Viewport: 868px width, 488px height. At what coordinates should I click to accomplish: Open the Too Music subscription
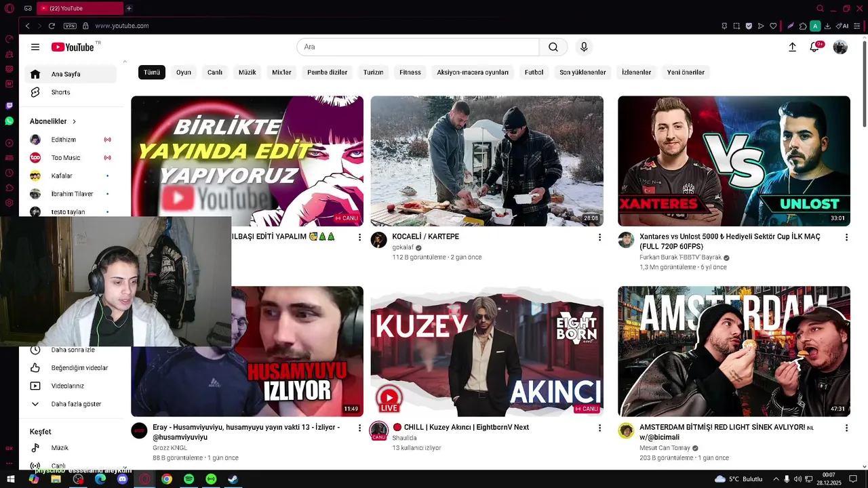71,158
